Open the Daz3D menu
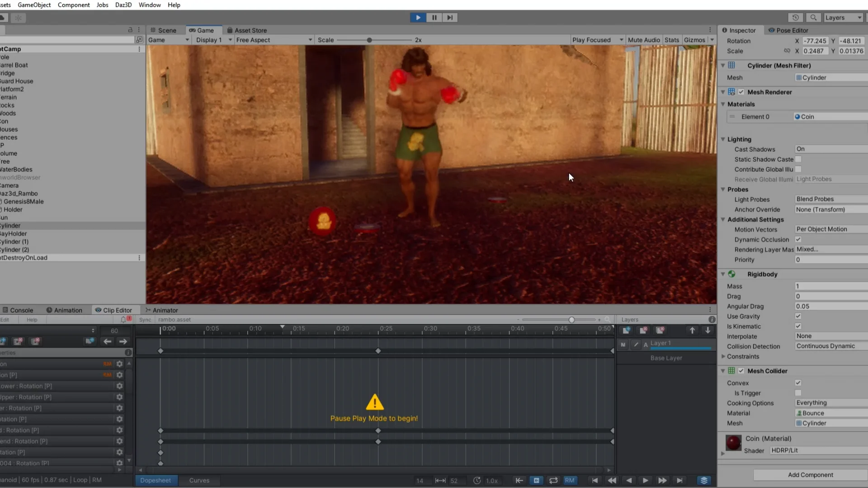The width and height of the screenshot is (868, 488). [123, 5]
